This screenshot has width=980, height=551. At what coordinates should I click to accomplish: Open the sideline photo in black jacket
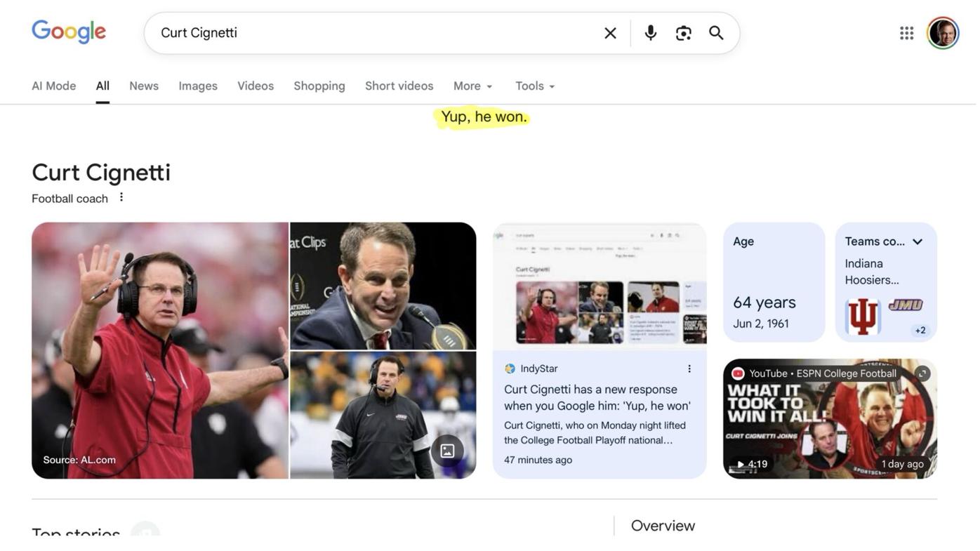point(383,416)
